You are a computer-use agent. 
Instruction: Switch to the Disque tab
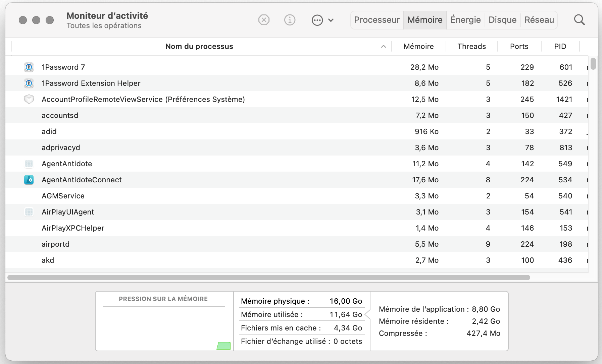(502, 20)
